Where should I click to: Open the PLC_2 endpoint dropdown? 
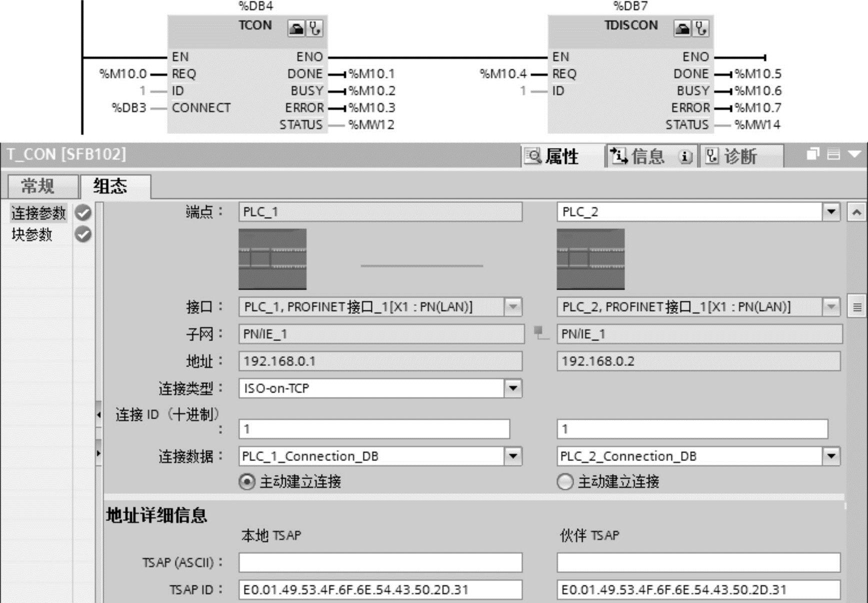(x=831, y=211)
